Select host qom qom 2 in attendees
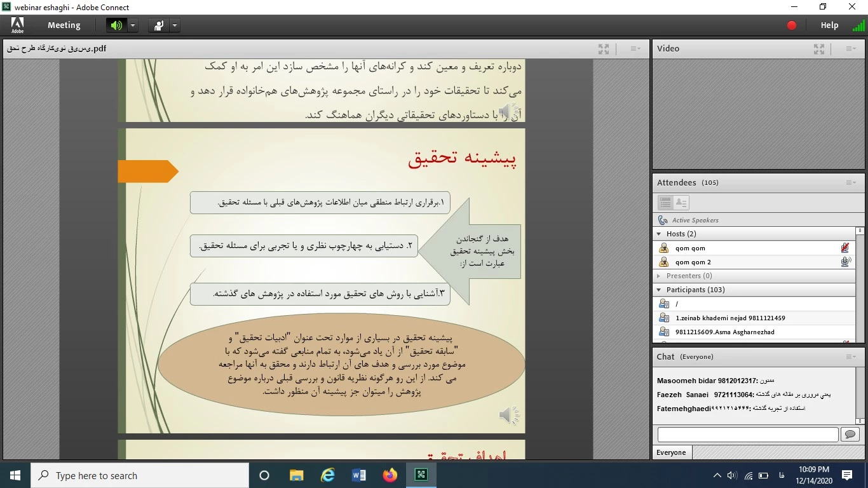The image size is (868, 488). pos(693,262)
